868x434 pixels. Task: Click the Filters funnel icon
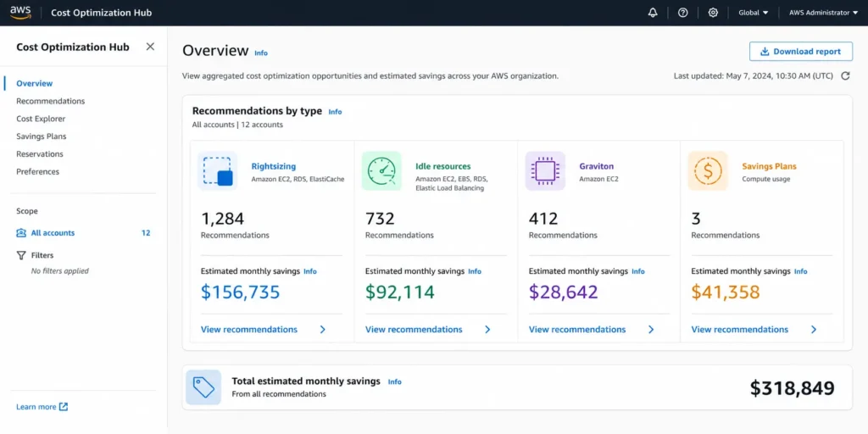(x=21, y=255)
